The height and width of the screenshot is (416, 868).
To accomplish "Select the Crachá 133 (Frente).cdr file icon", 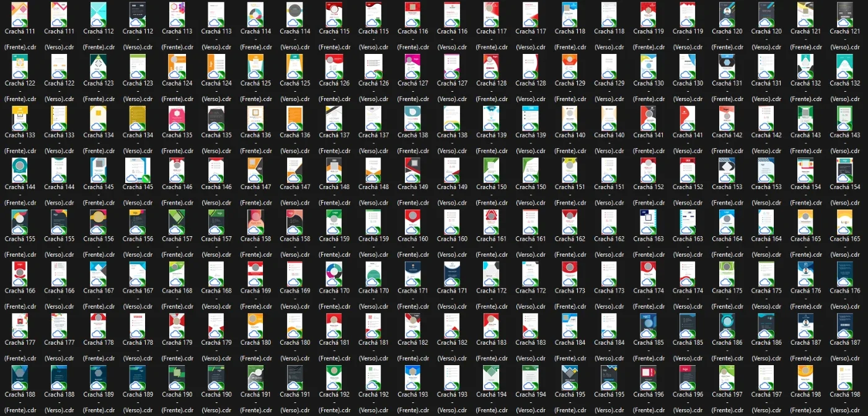I will click(x=20, y=118).
